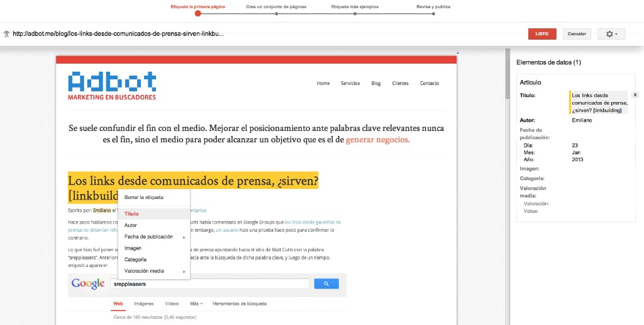
Task: Click the blue Google search magnifier button
Action: click(x=326, y=284)
